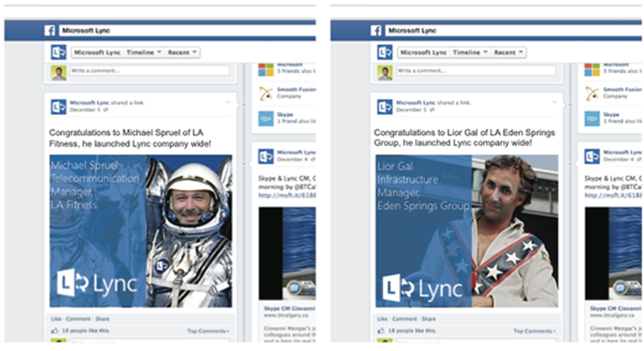644x351 pixels.
Task: Click Smooth Fusion page name, Lior Gal screenshot
Action: pos(622,89)
